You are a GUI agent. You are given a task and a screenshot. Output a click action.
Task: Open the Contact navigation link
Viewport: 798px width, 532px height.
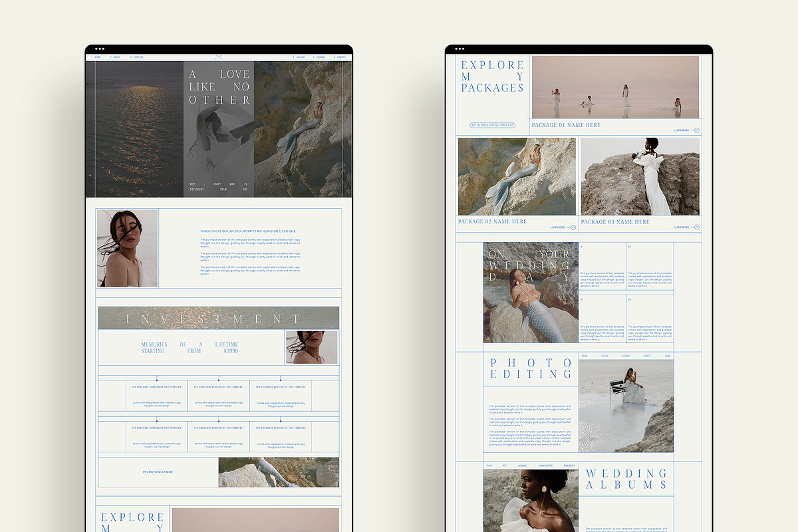point(341,57)
